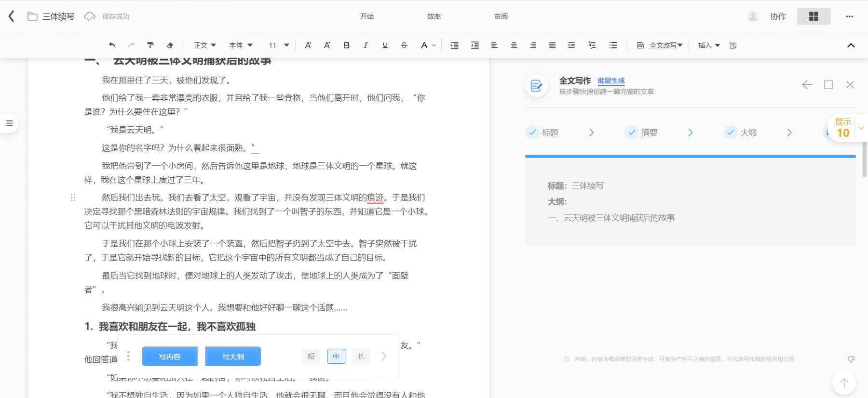868x398 pixels.
Task: Select 长 length option
Action: pyautogui.click(x=361, y=357)
